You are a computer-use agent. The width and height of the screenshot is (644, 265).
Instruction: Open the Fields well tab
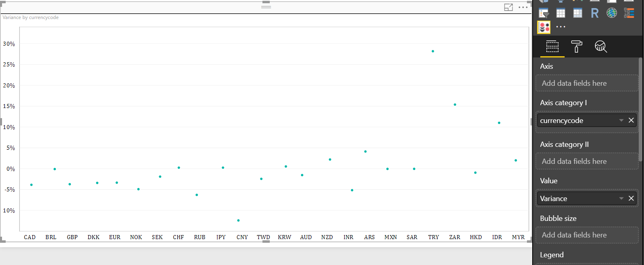point(552,47)
